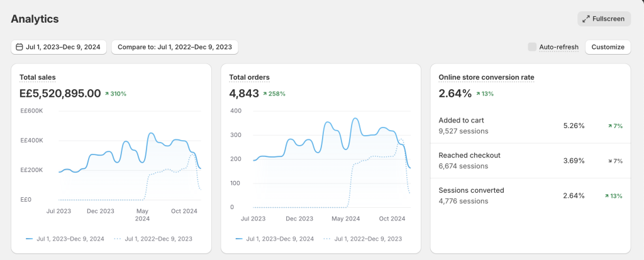Open the Compare to date range dropdown
This screenshot has height=260, width=644.
(175, 47)
